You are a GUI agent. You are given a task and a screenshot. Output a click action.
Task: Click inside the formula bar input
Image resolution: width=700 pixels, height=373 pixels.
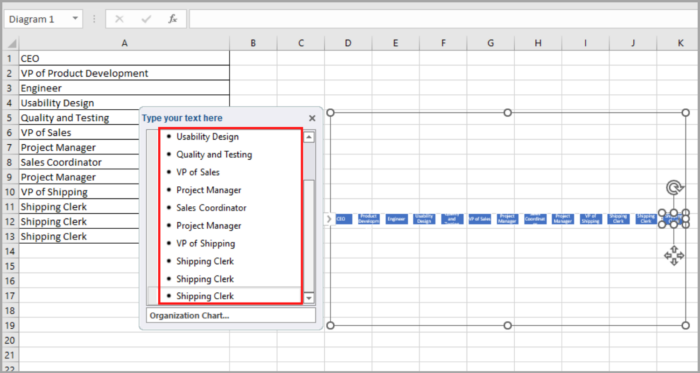point(444,19)
